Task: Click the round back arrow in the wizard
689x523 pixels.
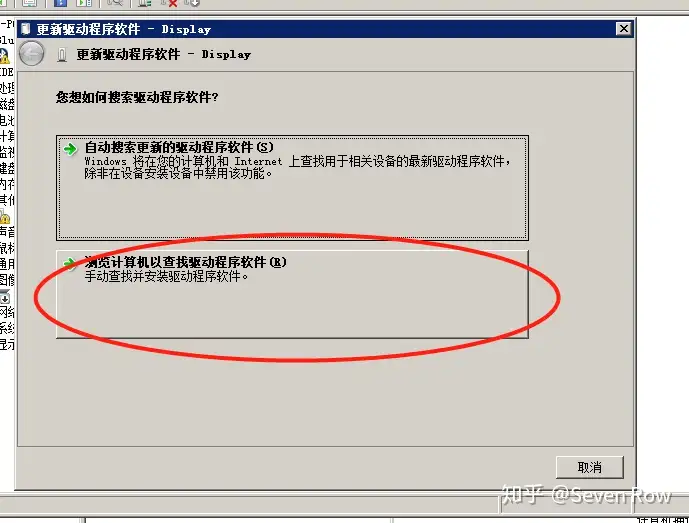Action: (x=31, y=54)
